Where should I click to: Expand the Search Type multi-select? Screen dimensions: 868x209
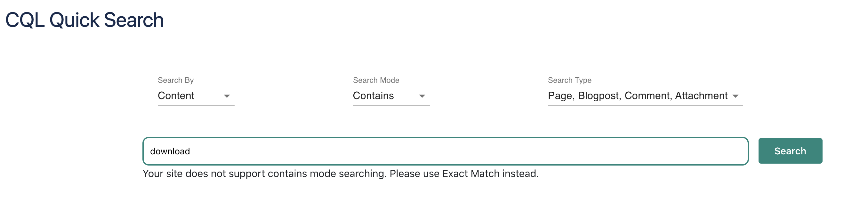point(645,96)
